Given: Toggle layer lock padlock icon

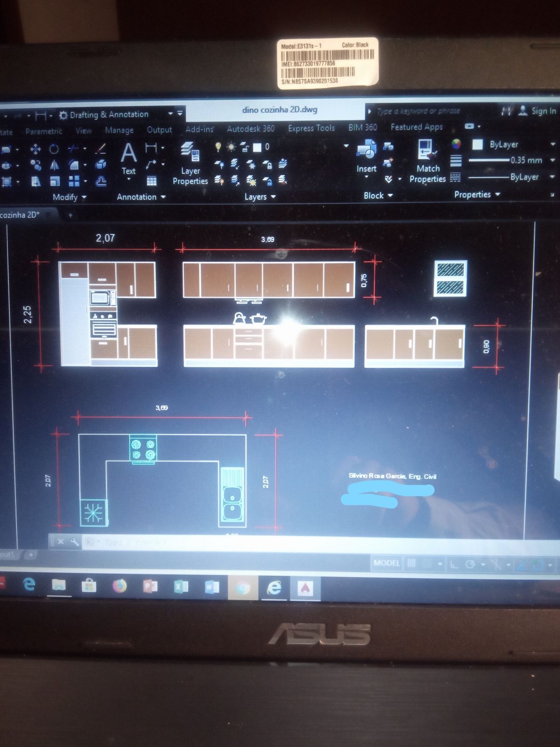Looking at the screenshot, I should 245,148.
